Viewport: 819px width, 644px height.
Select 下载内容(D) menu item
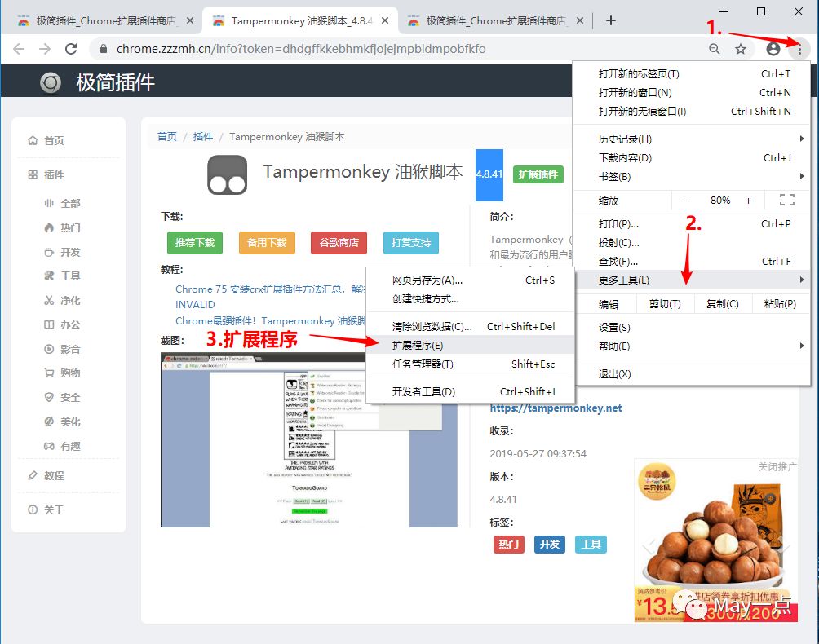click(692, 157)
